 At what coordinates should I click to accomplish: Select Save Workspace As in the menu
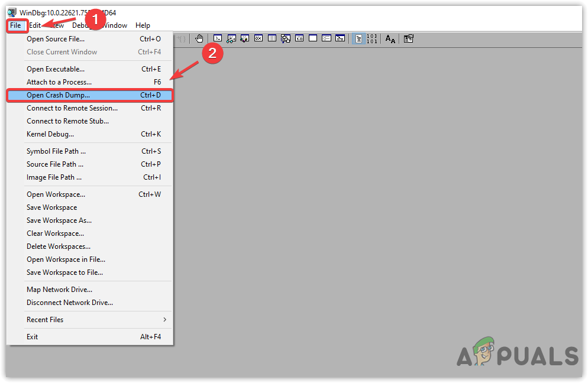59,220
